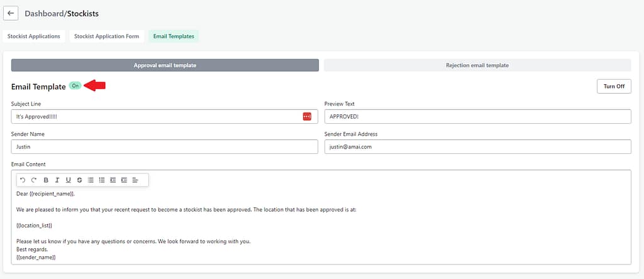Open the Stockist Applications tab
This screenshot has height=279, width=644.
34,36
